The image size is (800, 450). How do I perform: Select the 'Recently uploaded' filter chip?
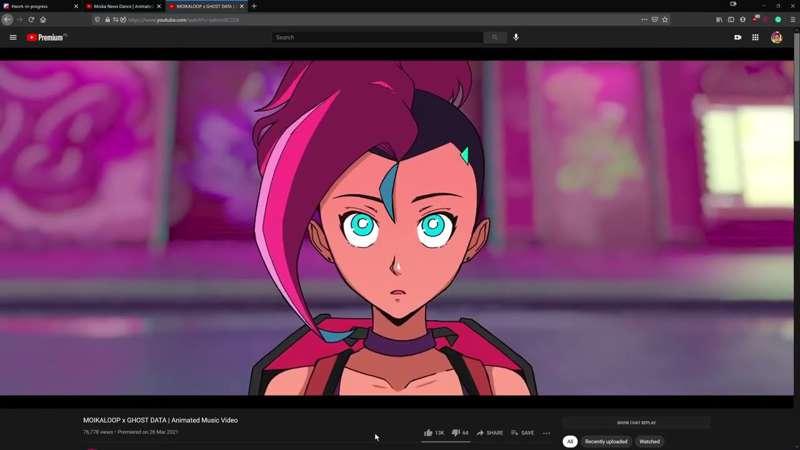tap(606, 441)
